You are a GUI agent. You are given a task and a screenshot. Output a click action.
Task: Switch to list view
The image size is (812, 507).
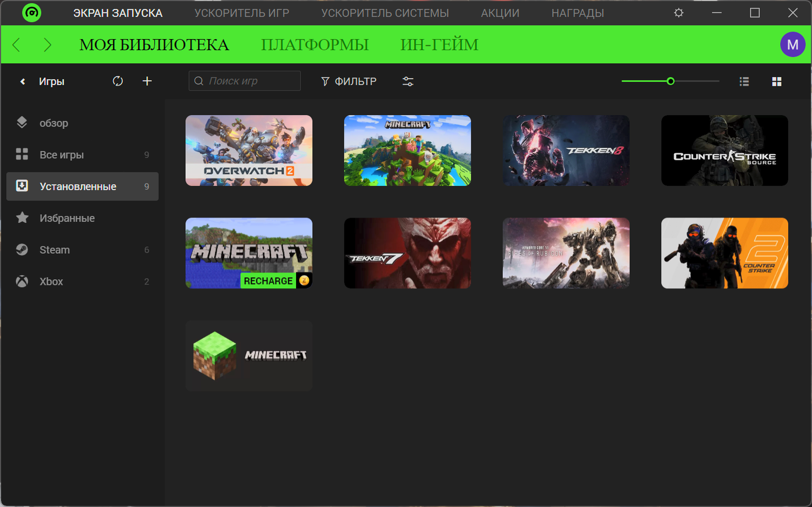(x=744, y=81)
